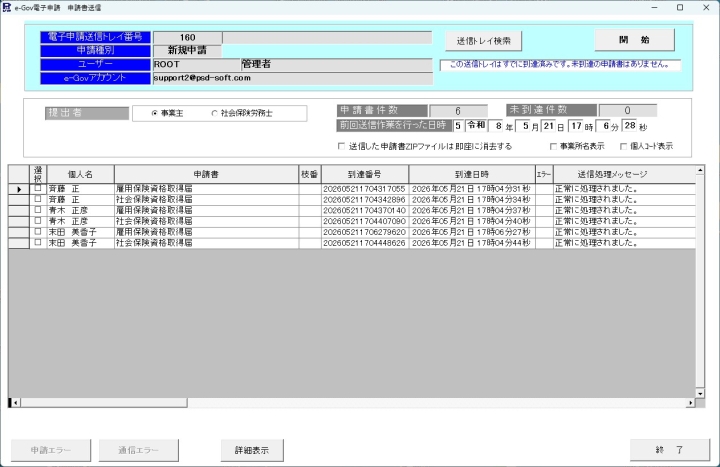Check the box for 青木 正彦 社会保険資格取得届 row

(38, 221)
